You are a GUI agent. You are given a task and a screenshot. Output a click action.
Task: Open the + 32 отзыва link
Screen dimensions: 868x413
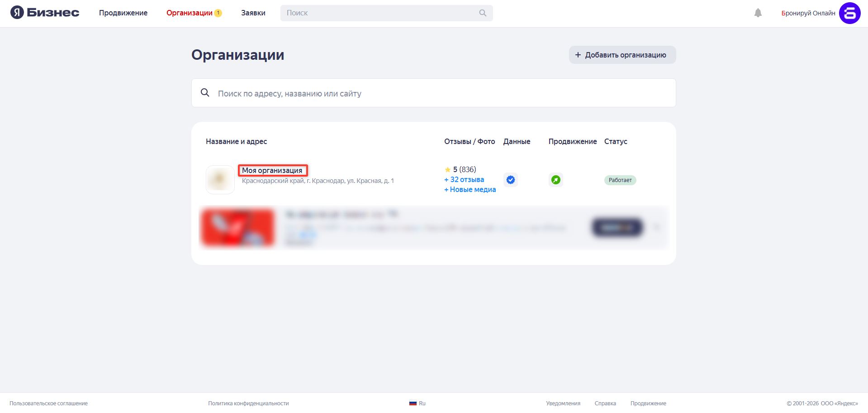point(464,180)
